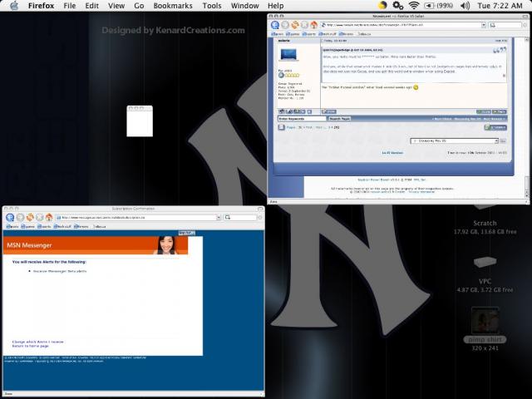Open the Window menu
532x399 pixels.
click(x=244, y=6)
